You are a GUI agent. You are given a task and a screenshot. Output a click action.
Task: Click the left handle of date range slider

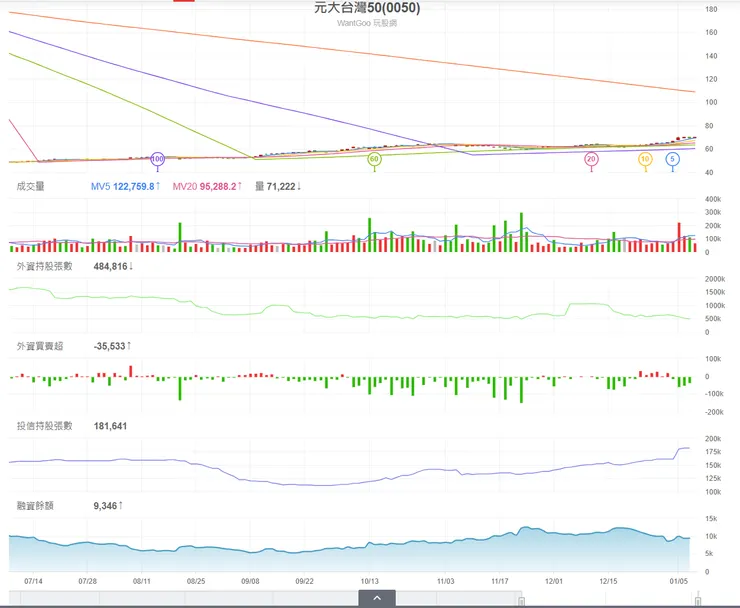[521, 601]
